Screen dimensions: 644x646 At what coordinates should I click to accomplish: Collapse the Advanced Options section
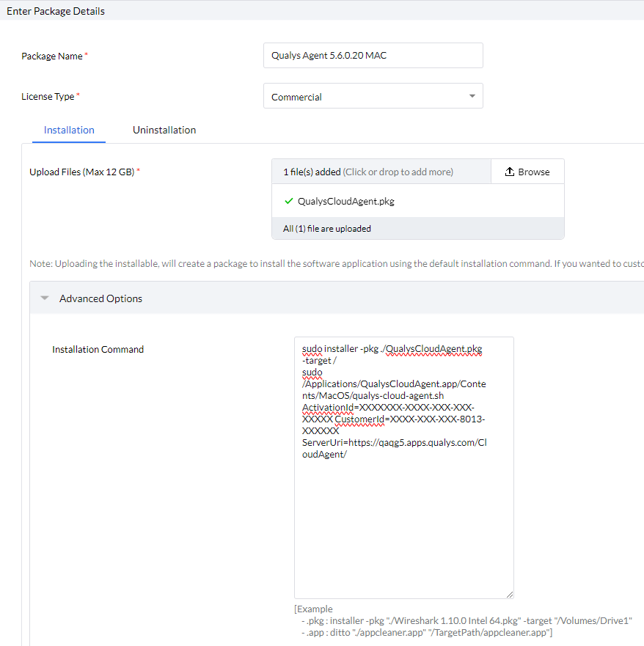point(45,298)
